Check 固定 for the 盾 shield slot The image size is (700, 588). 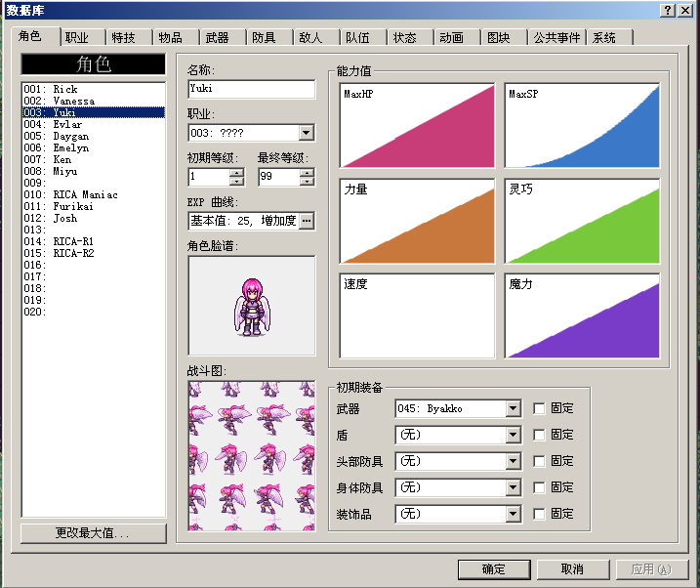(539, 435)
